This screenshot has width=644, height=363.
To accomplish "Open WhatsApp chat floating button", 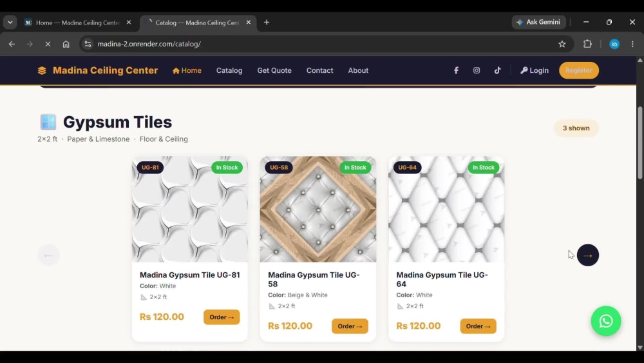I will tap(606, 321).
